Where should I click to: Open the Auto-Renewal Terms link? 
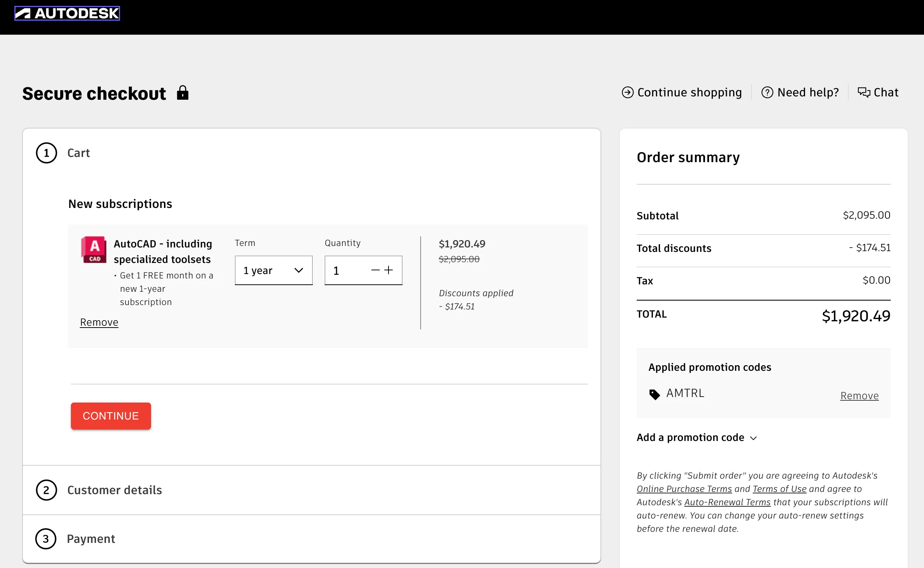[727, 502]
